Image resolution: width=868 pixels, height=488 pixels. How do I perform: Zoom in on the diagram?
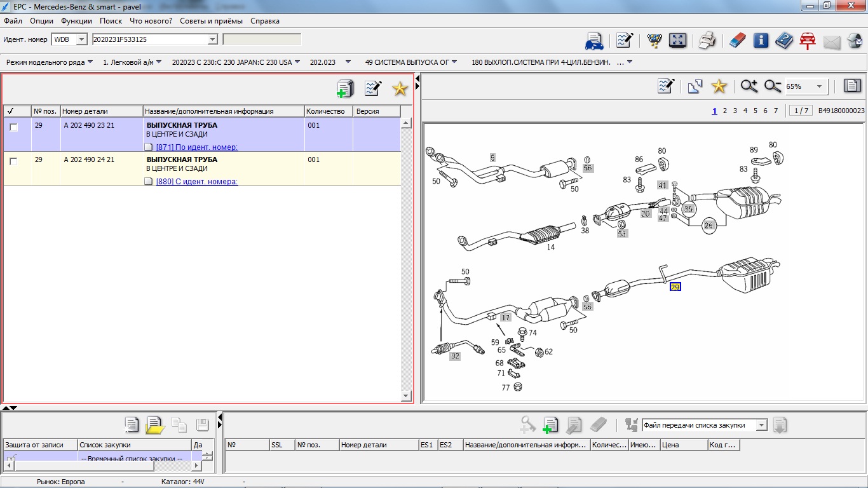(x=749, y=86)
